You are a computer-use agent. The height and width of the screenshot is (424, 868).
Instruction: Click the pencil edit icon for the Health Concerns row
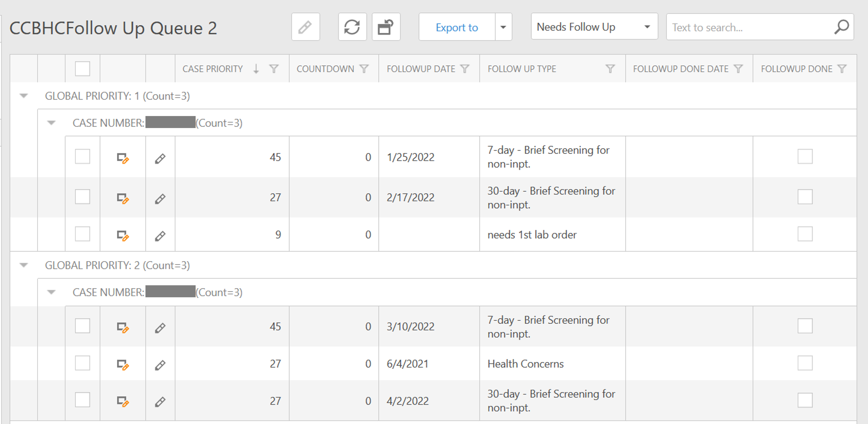click(x=160, y=365)
